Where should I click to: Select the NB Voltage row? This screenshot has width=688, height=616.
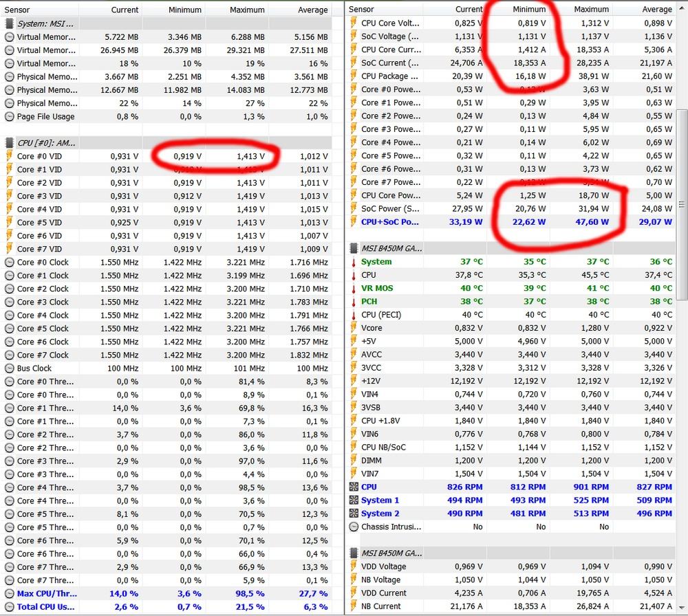pyautogui.click(x=511, y=580)
